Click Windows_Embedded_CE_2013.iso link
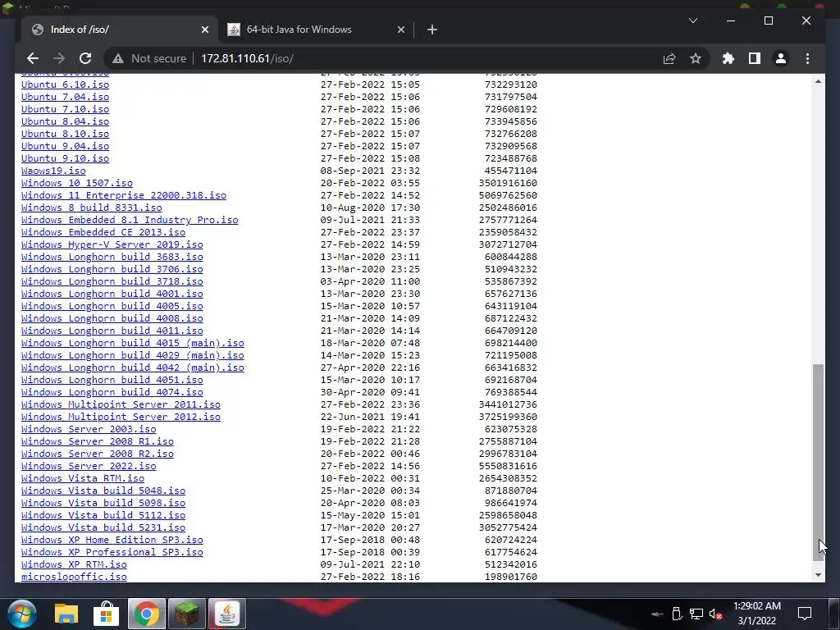This screenshot has width=840, height=630. (x=103, y=232)
